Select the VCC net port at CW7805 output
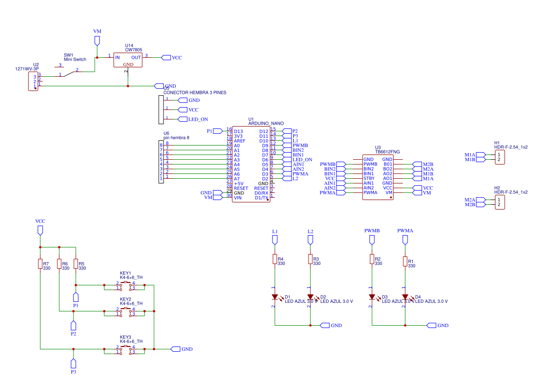This screenshot has width=554, height=392. click(x=166, y=58)
